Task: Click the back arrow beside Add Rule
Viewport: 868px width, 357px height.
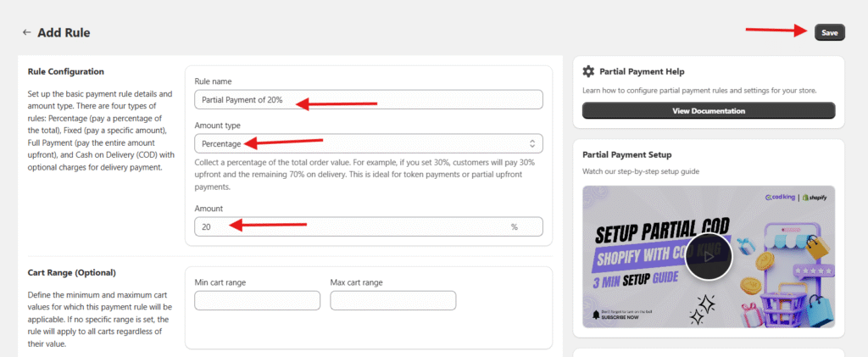Action: tap(26, 33)
